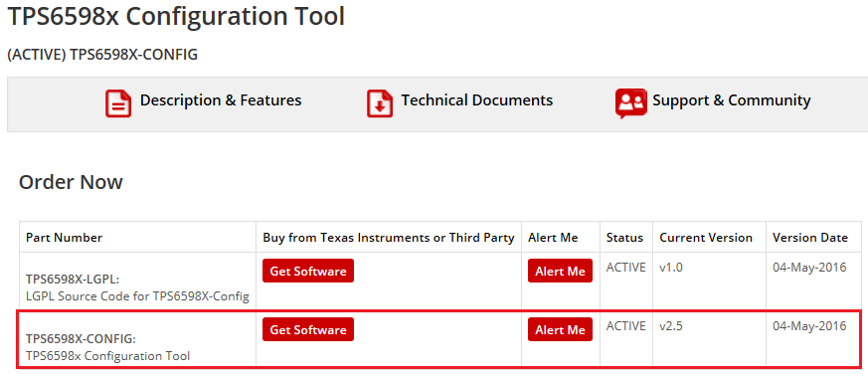
Task: Select the TPS6598X-LGPL: part number text
Action: (73, 280)
